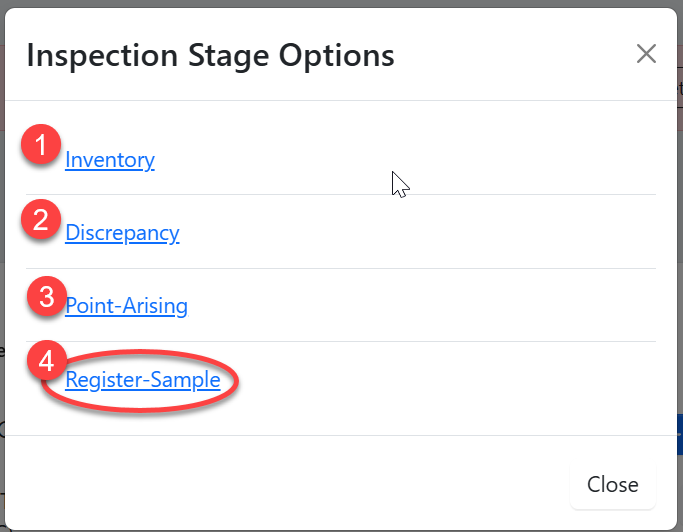Click the X icon in dialog header
The width and height of the screenshot is (683, 532).
[x=646, y=54]
